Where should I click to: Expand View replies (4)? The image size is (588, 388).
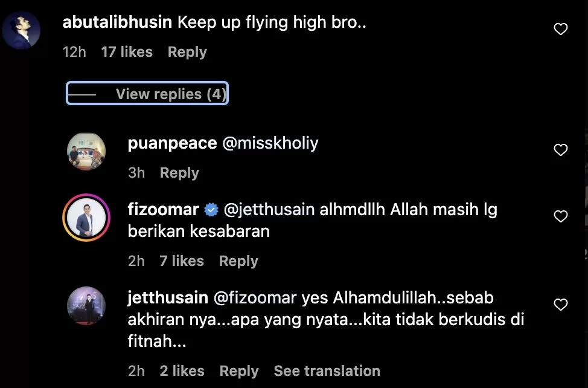[x=147, y=94]
